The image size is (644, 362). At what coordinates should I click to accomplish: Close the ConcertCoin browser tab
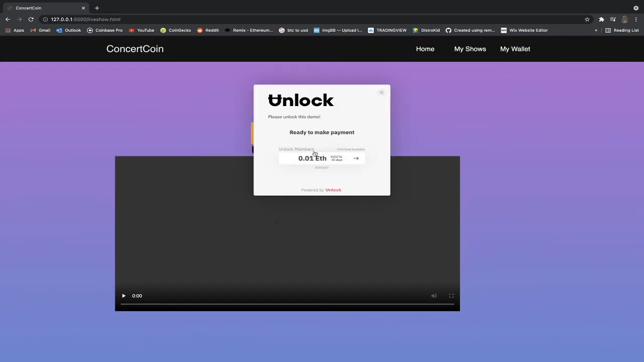click(x=84, y=8)
